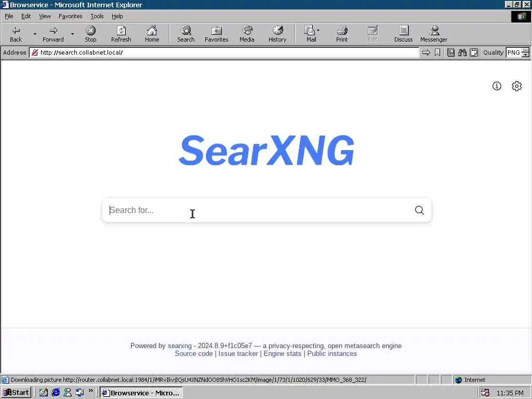Viewport: 532px width, 399px height.
Task: Open the Forward history dropdown arrow
Action: pyautogui.click(x=72, y=34)
